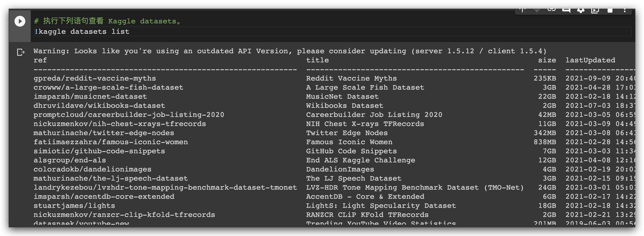Select ref fatiimaezzahra/famous-iconic-women
The height and width of the screenshot is (236, 644).
tap(111, 142)
